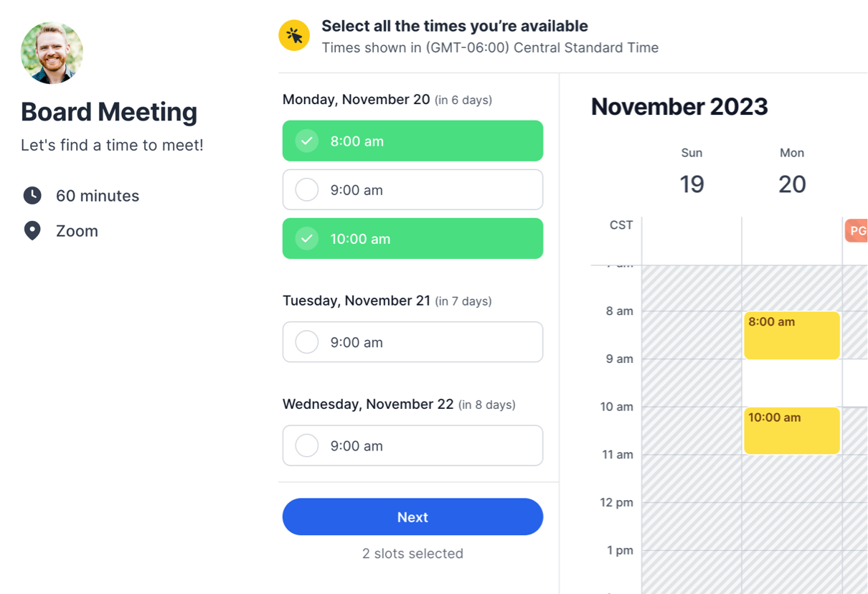The image size is (868, 594).
Task: Click the orange PG event badge on the calendar
Action: click(x=857, y=230)
